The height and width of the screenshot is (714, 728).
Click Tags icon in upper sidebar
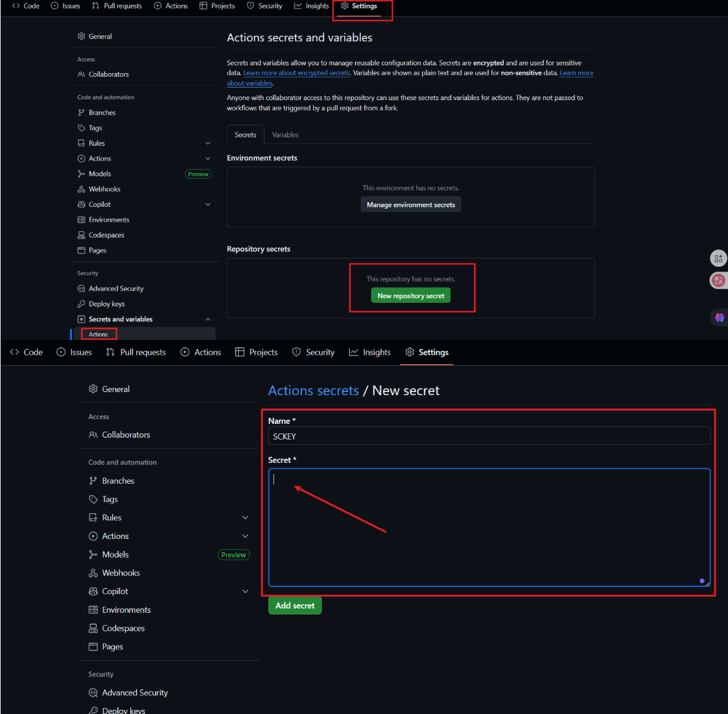(x=82, y=128)
